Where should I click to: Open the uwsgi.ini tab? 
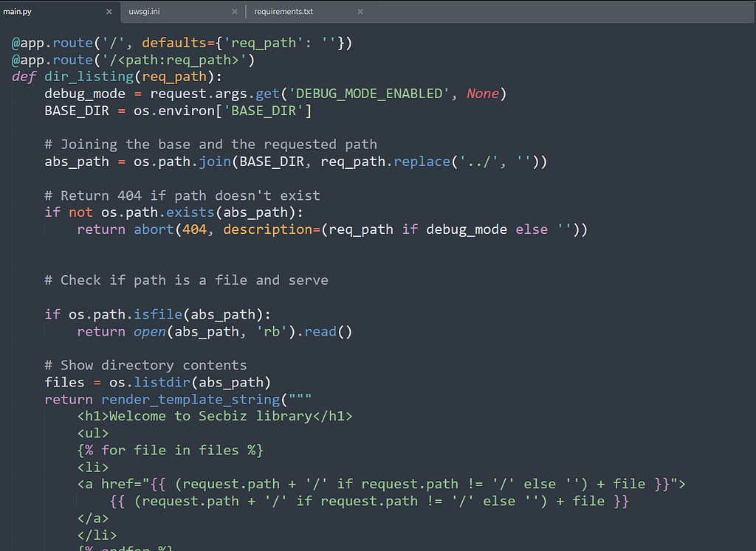click(x=144, y=12)
